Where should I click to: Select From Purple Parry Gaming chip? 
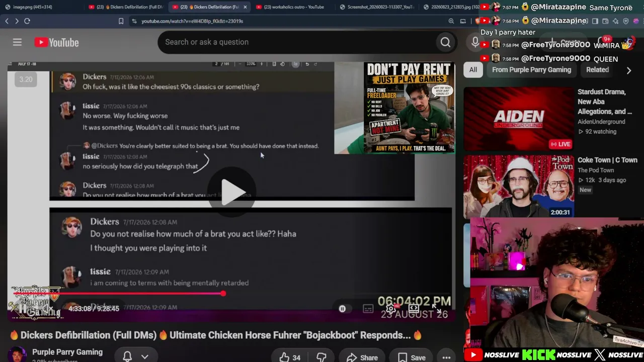point(531,70)
